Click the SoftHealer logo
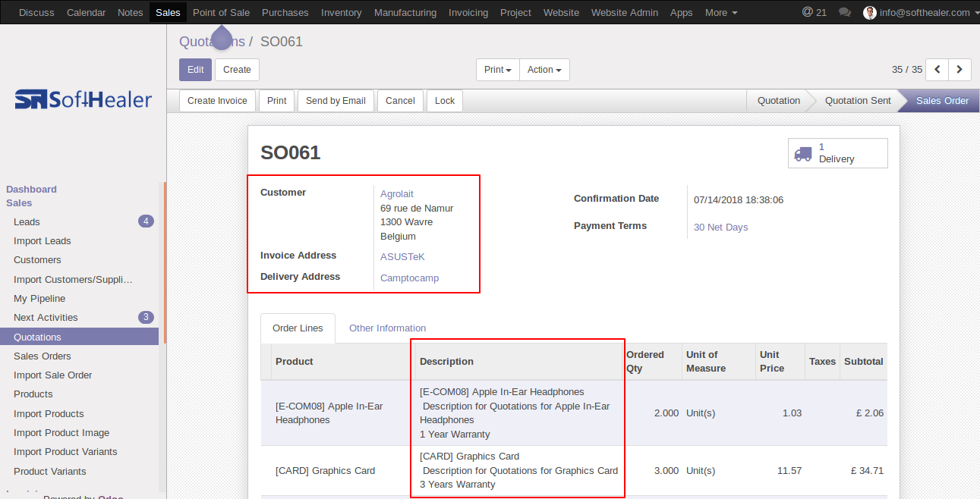The height and width of the screenshot is (499, 980). click(x=84, y=99)
